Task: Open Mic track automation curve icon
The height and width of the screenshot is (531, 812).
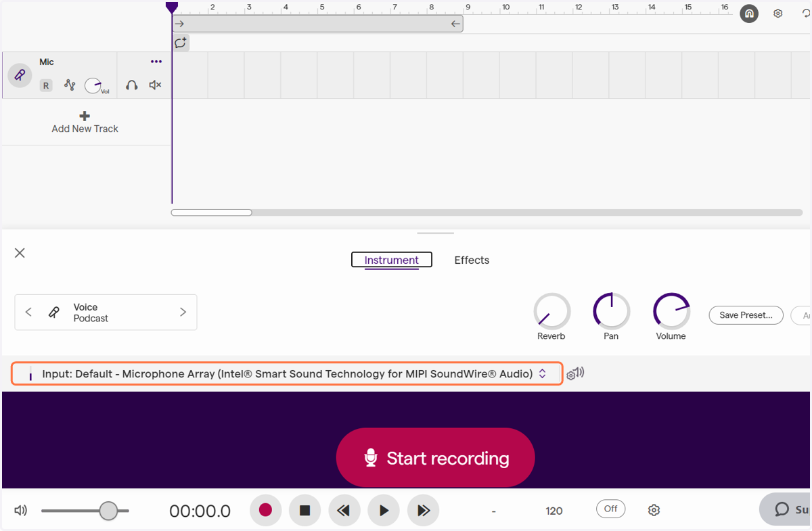Action: pyautogui.click(x=69, y=85)
